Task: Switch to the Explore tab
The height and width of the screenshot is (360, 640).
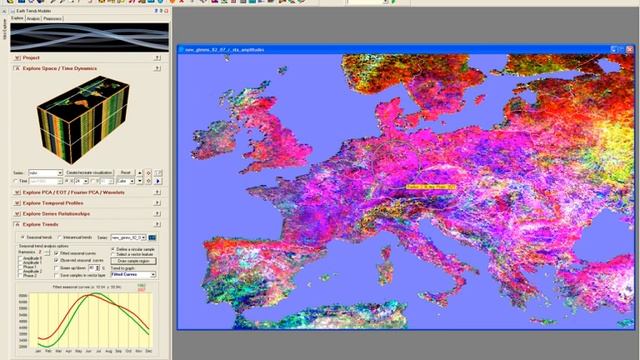Action: point(17,18)
